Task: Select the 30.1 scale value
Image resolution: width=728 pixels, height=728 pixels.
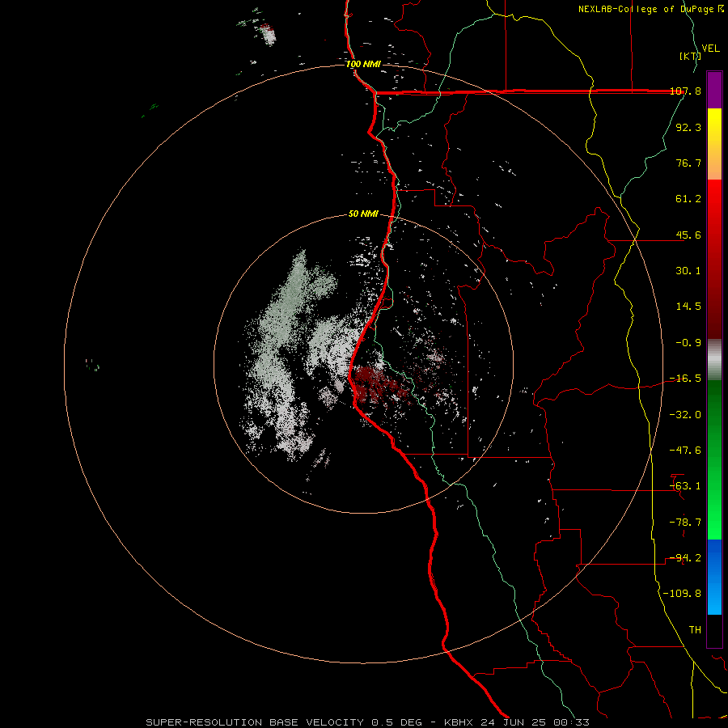Action: pyautogui.click(x=688, y=271)
